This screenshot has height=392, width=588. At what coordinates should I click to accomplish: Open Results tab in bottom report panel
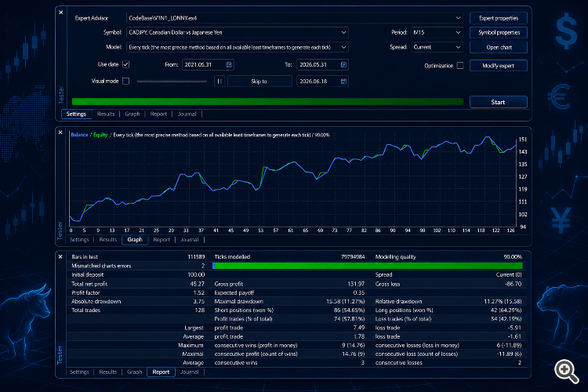[108, 372]
